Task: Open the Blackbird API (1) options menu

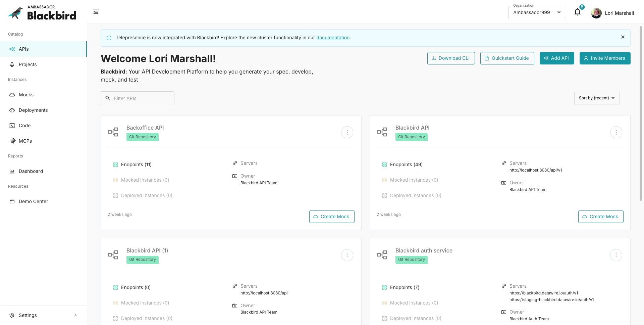Action: [347, 255]
